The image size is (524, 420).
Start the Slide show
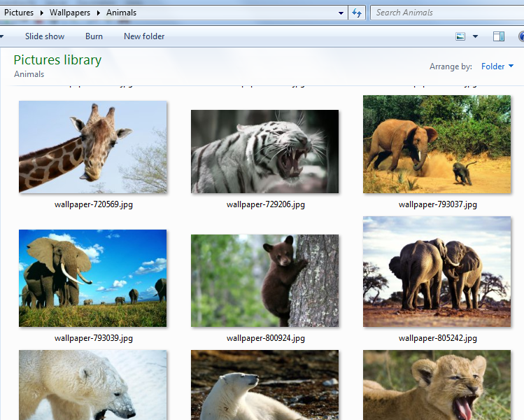45,36
